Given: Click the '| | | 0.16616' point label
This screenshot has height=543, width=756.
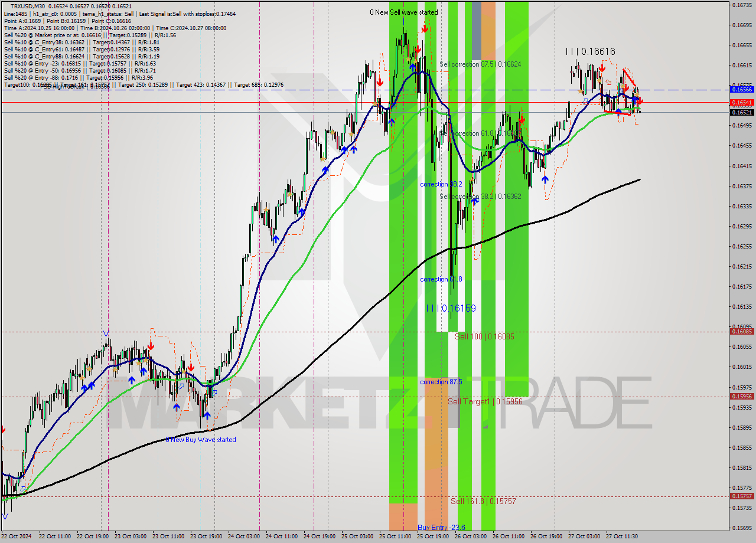Looking at the screenshot, I should [x=590, y=52].
